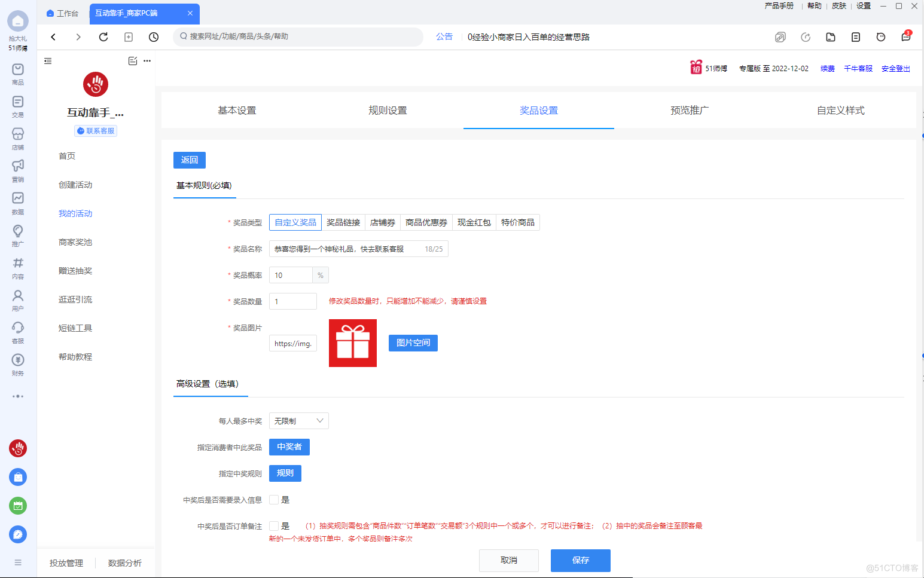Switch to the 规则设置 tab
Image resolution: width=924 pixels, height=578 pixels.
coord(388,110)
